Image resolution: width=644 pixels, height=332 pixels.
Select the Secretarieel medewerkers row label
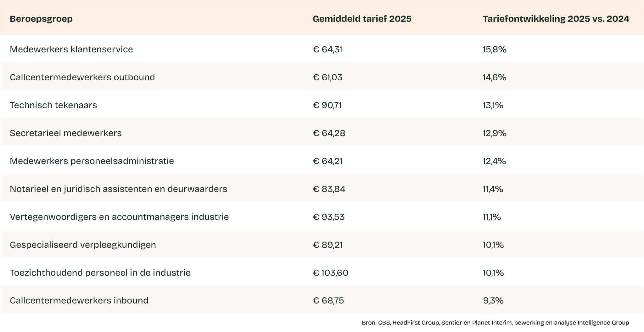[66, 133]
